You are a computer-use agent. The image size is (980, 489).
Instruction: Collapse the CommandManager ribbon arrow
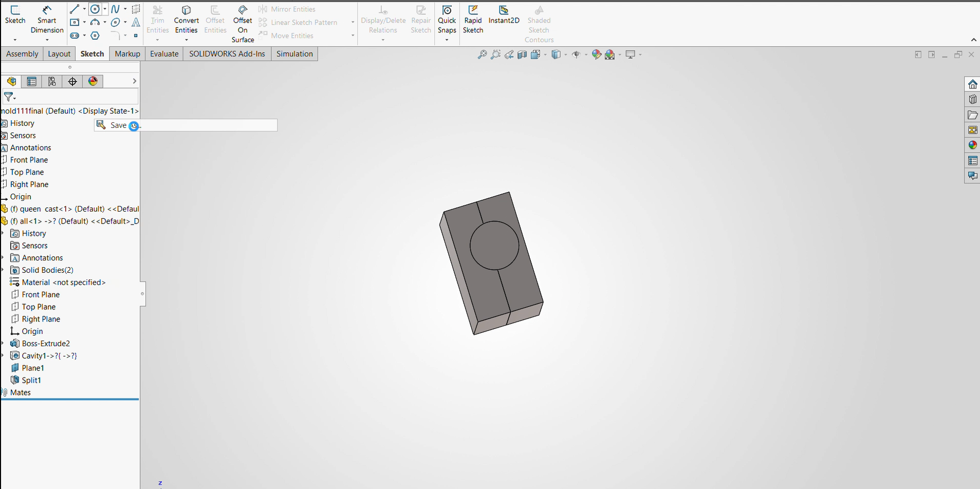(973, 40)
